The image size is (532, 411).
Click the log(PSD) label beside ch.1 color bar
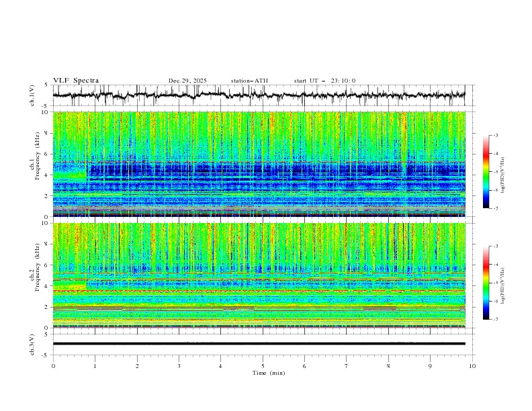tap(502, 175)
